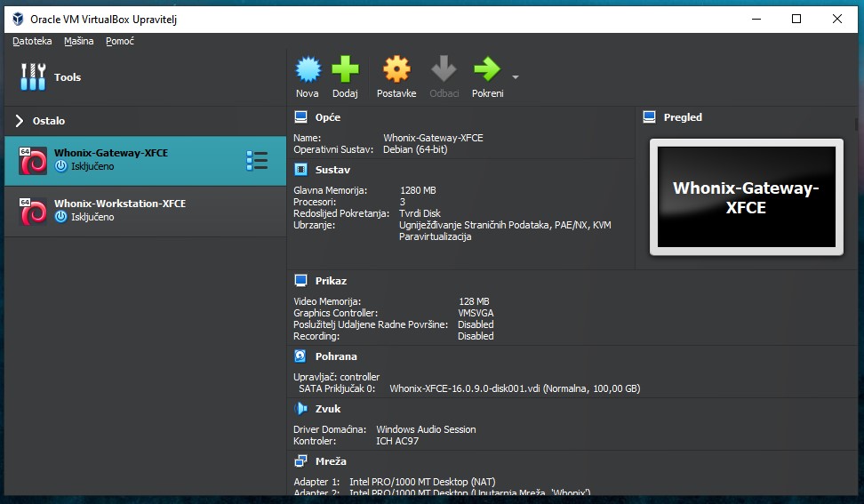Open the Pomoć menu
This screenshot has height=504, width=864.
point(120,41)
